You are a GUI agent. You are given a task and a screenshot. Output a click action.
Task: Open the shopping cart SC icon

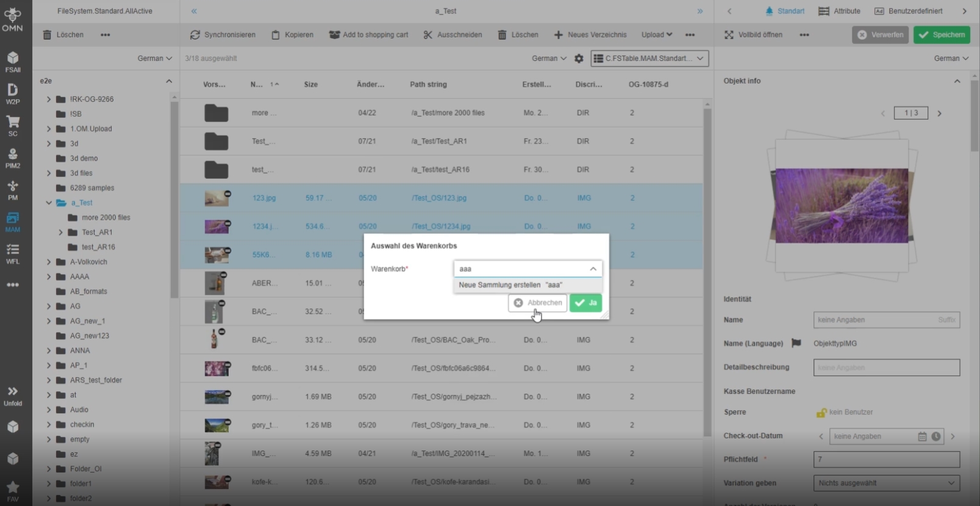pos(13,125)
